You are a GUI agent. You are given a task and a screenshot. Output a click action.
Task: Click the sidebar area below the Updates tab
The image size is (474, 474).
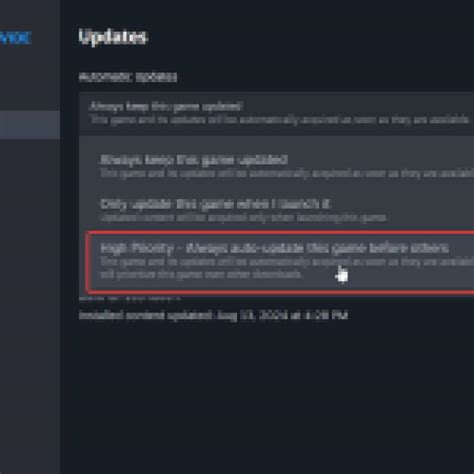[30, 300]
